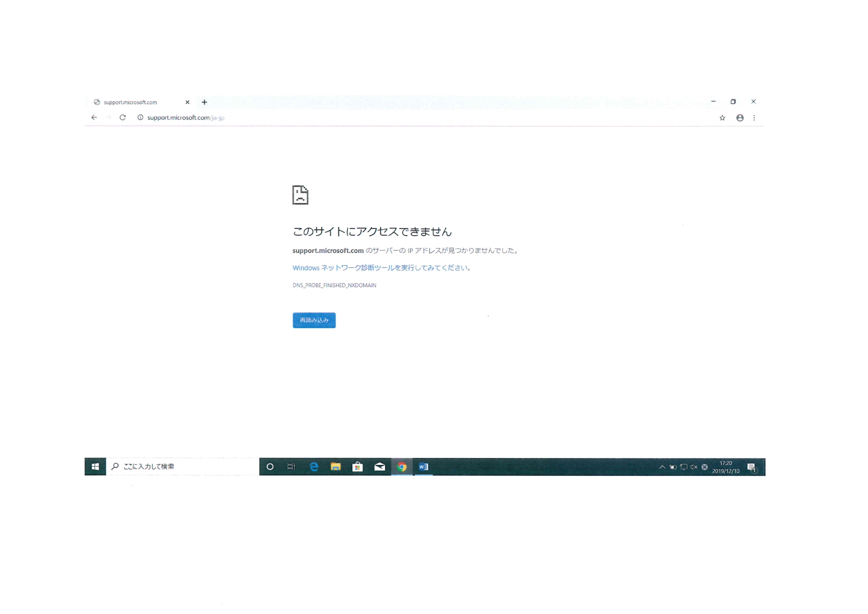This screenshot has width=868, height=614.
Task: Open a new tab with the plus button
Action: 204,102
